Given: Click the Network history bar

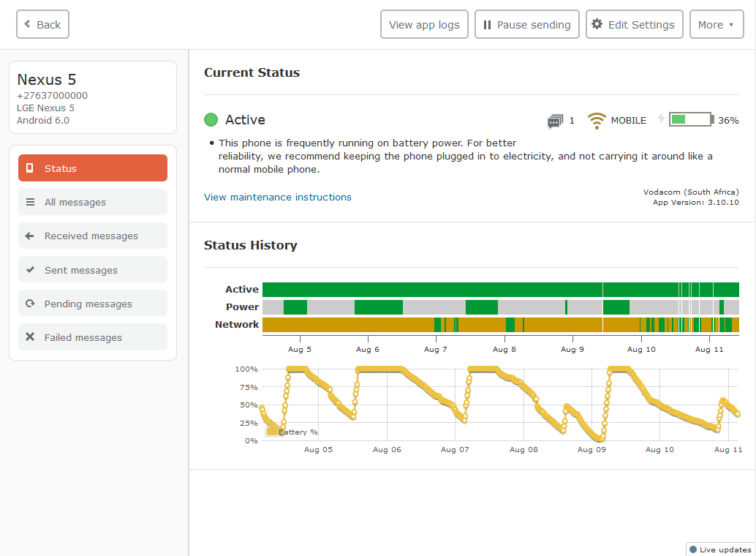Looking at the screenshot, I should 500,324.
